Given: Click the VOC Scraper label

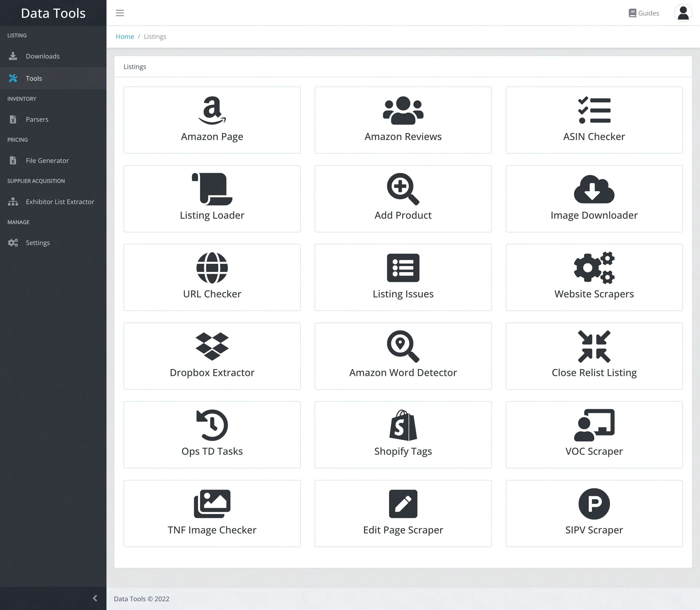Looking at the screenshot, I should pyautogui.click(x=594, y=451).
